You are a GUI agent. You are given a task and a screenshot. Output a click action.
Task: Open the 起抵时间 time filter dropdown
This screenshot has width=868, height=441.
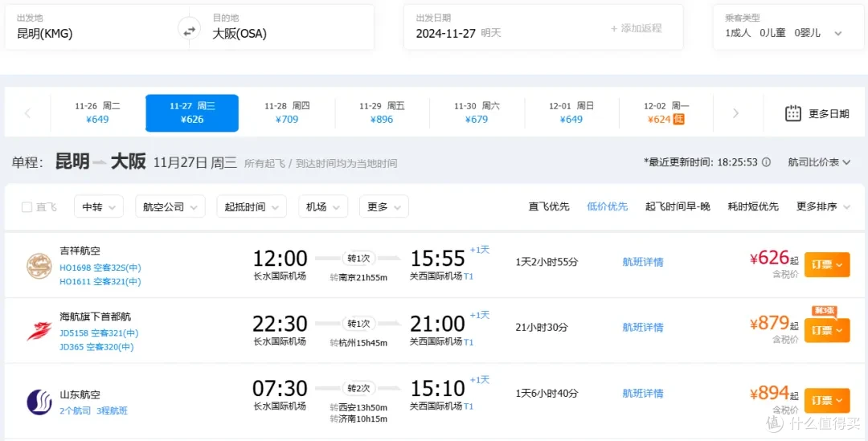(x=252, y=207)
